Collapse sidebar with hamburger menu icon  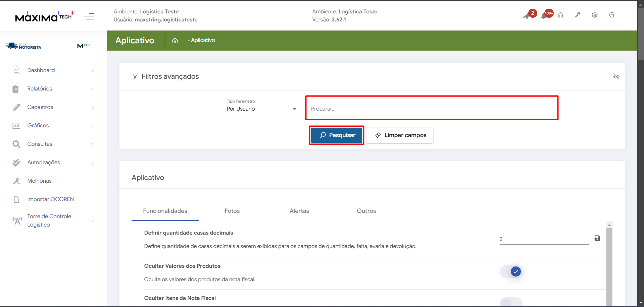click(x=89, y=16)
